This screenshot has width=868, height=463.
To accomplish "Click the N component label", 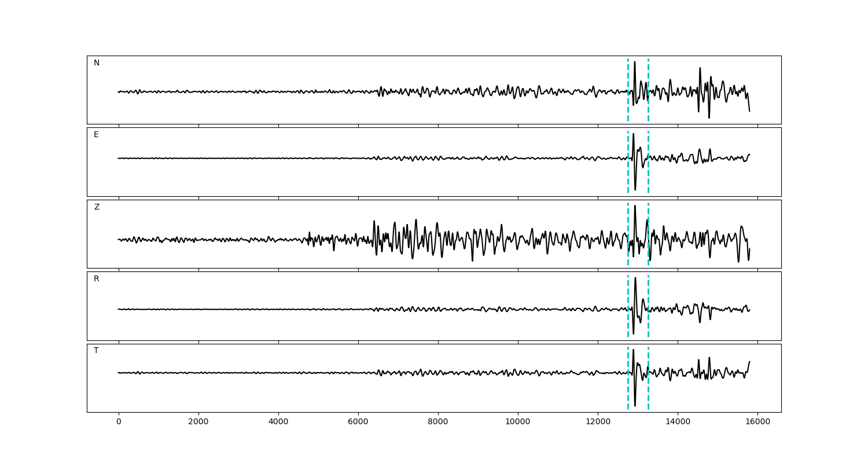I will [97, 63].
